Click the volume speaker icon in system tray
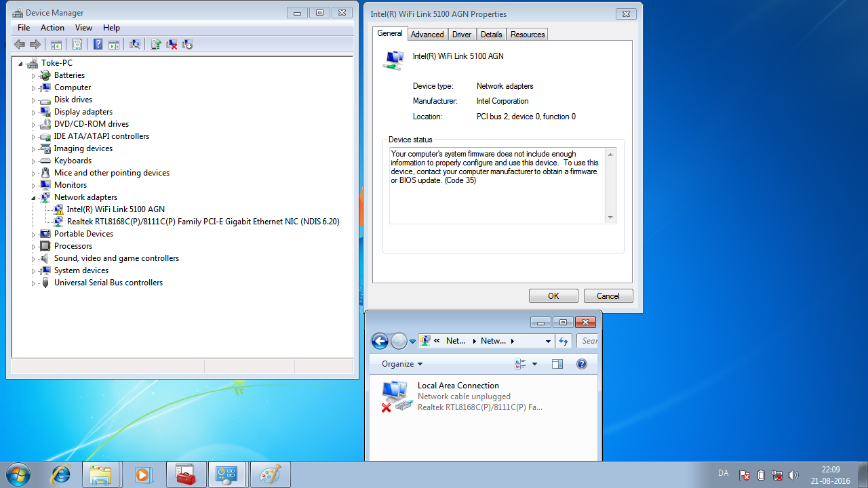 click(x=793, y=475)
